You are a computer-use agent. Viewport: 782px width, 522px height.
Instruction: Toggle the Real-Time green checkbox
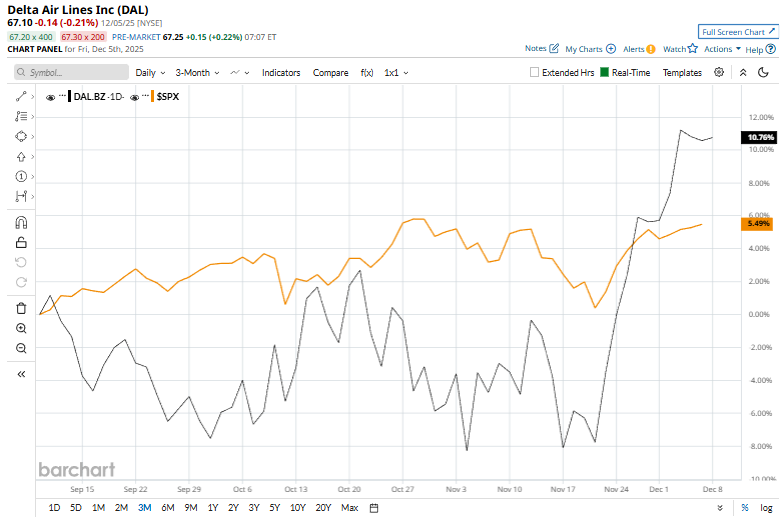pyautogui.click(x=604, y=72)
